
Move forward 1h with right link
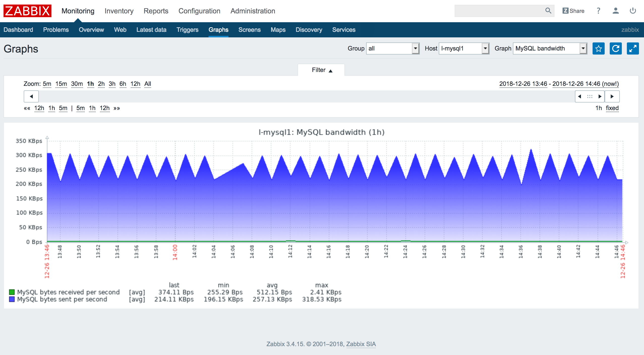tap(92, 108)
